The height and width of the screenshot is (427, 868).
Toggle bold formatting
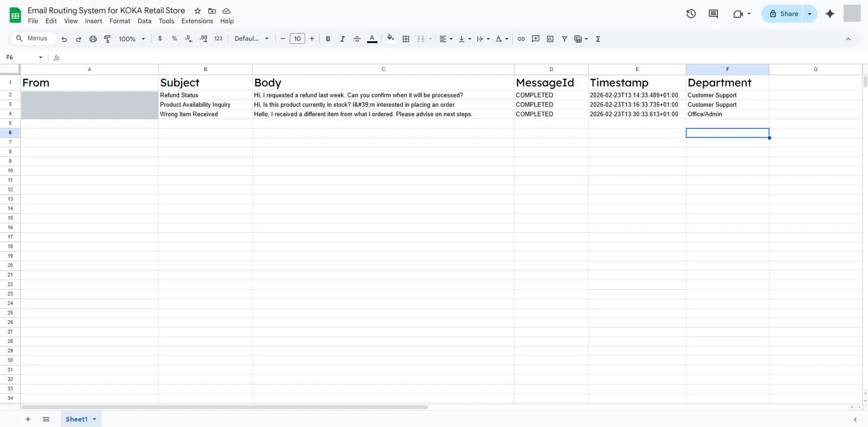(x=328, y=39)
